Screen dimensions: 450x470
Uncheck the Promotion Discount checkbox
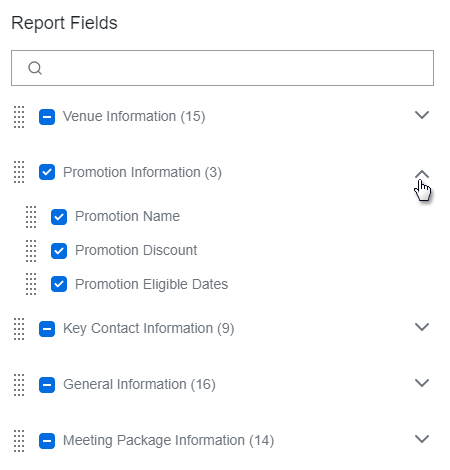point(59,251)
